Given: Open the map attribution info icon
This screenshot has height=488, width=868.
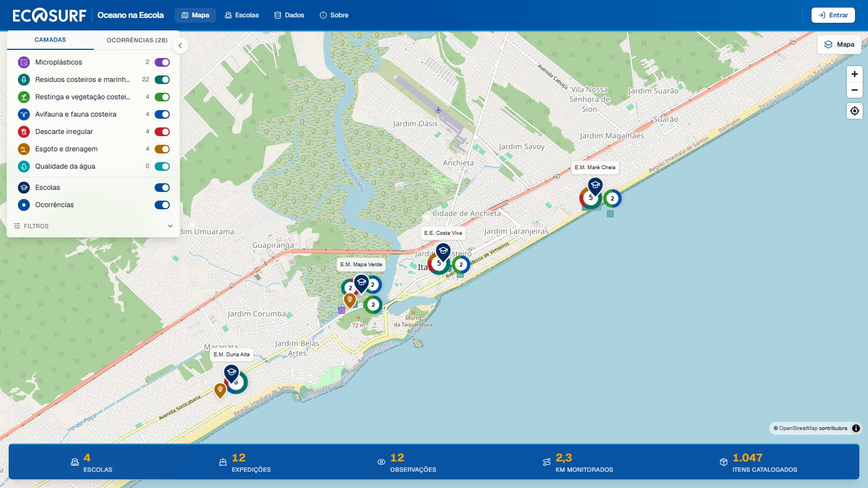Looking at the screenshot, I should click(856, 428).
